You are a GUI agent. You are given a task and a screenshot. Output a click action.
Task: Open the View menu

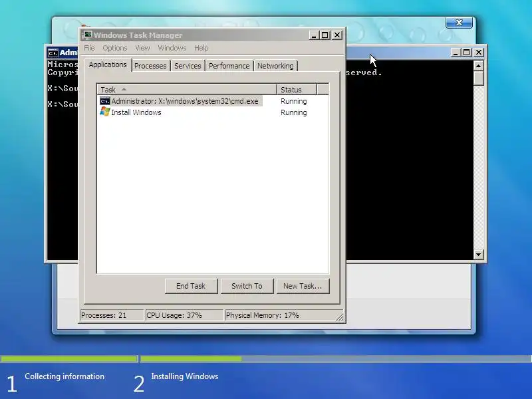(142, 48)
